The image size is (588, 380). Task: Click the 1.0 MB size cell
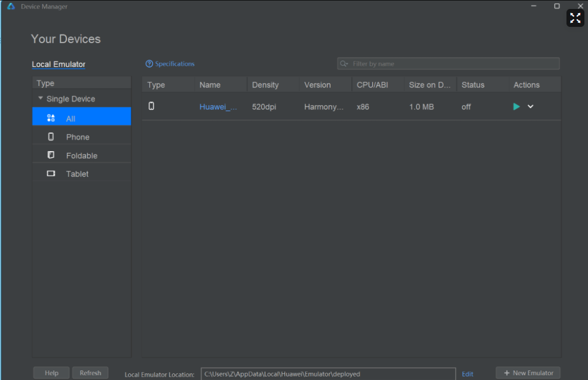pyautogui.click(x=421, y=107)
